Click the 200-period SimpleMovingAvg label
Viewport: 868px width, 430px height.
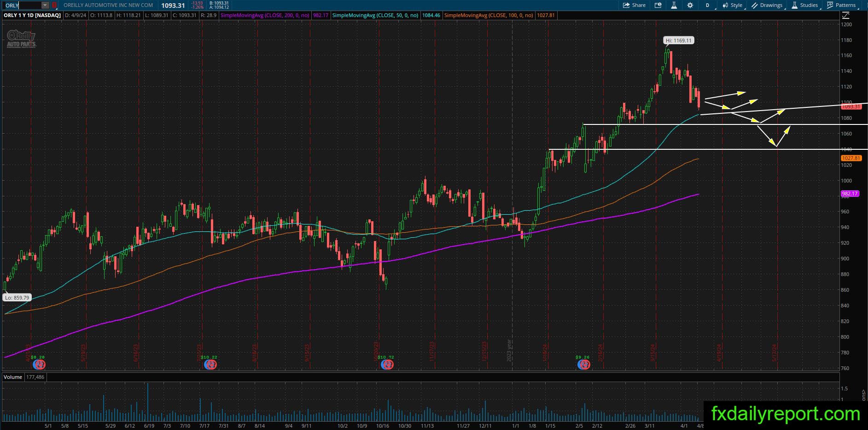point(265,15)
